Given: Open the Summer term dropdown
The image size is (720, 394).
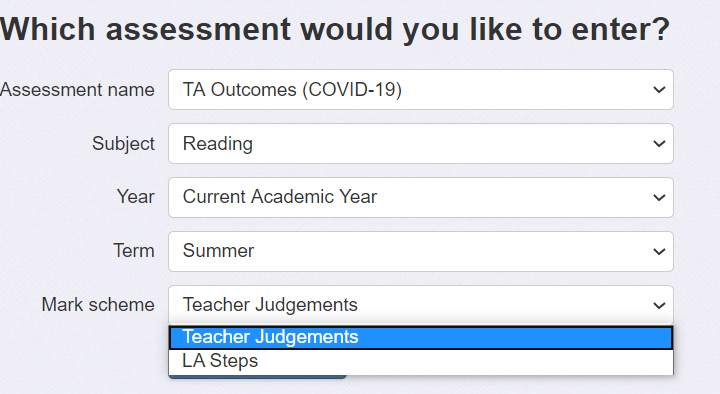Looking at the screenshot, I should click(x=421, y=251).
